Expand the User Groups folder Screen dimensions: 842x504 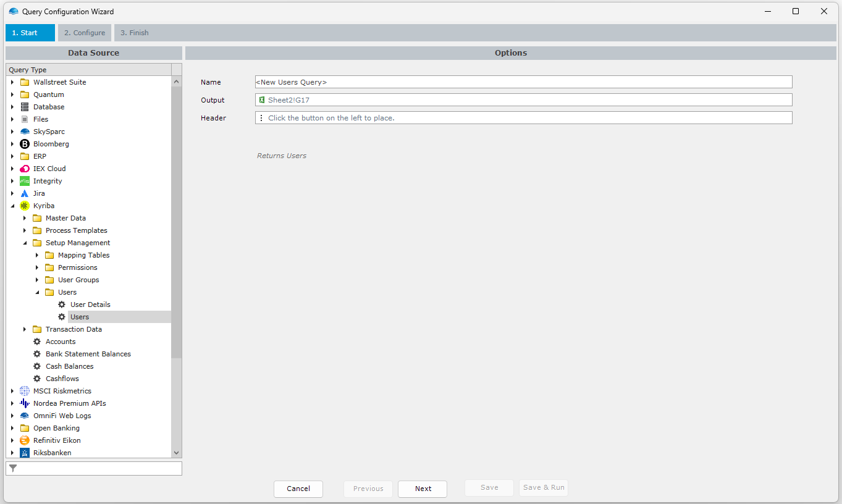coord(37,280)
